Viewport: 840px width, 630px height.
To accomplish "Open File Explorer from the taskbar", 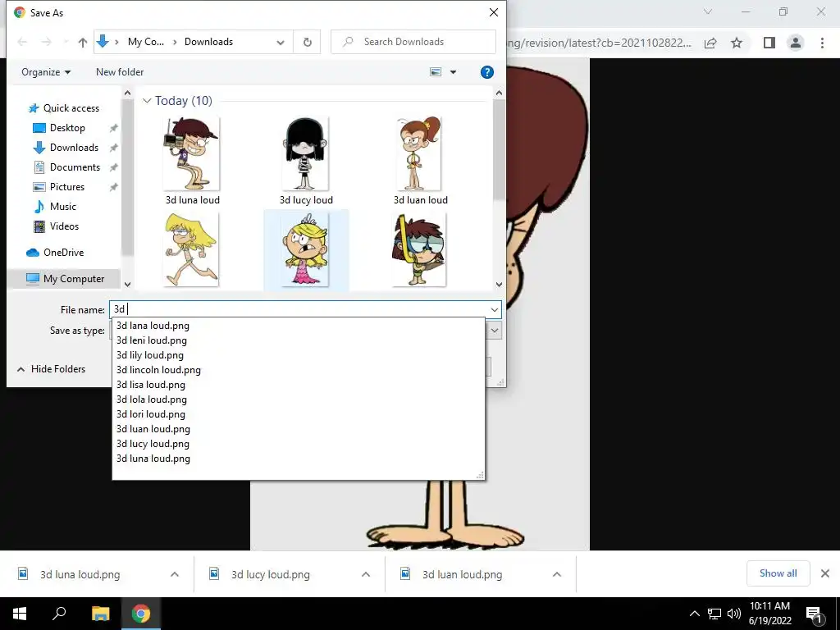I will 100,614.
